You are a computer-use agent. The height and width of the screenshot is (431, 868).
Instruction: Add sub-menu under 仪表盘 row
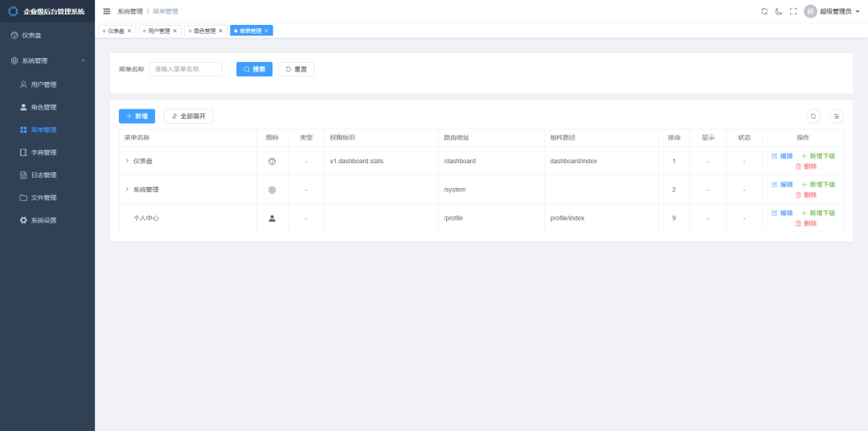pyautogui.click(x=818, y=156)
